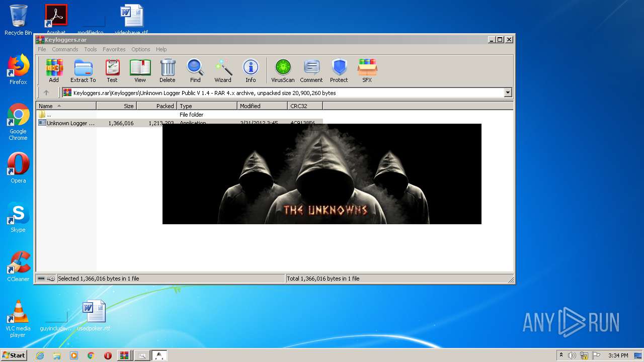The image size is (644, 362).
Task: Expand the archive path dropdown arrow
Action: point(508,93)
